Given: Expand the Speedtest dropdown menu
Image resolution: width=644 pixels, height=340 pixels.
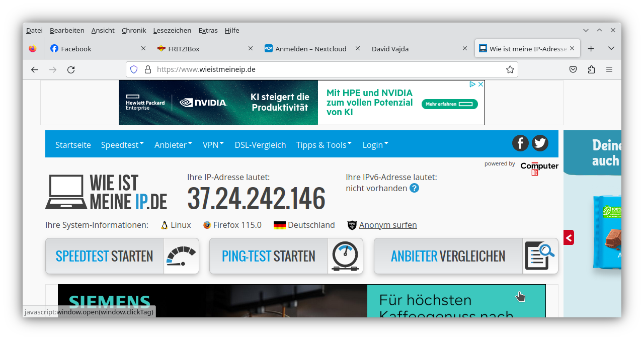Looking at the screenshot, I should tap(122, 145).
